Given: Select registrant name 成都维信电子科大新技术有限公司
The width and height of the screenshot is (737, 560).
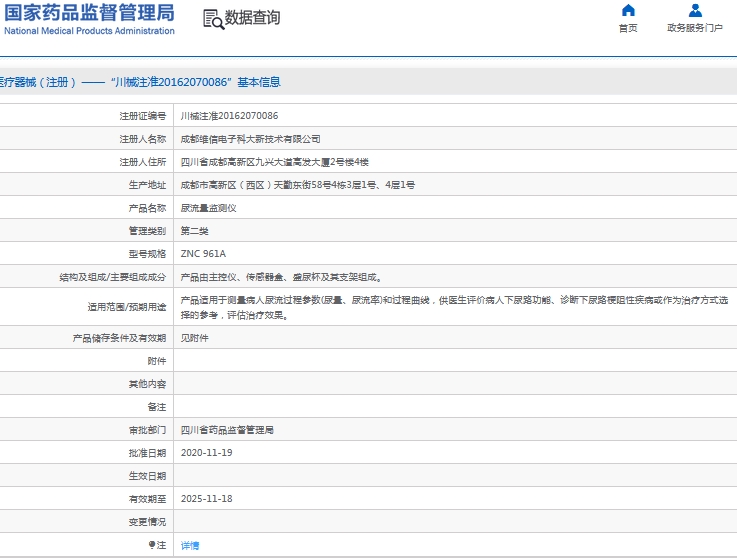Looking at the screenshot, I should pyautogui.click(x=251, y=139).
